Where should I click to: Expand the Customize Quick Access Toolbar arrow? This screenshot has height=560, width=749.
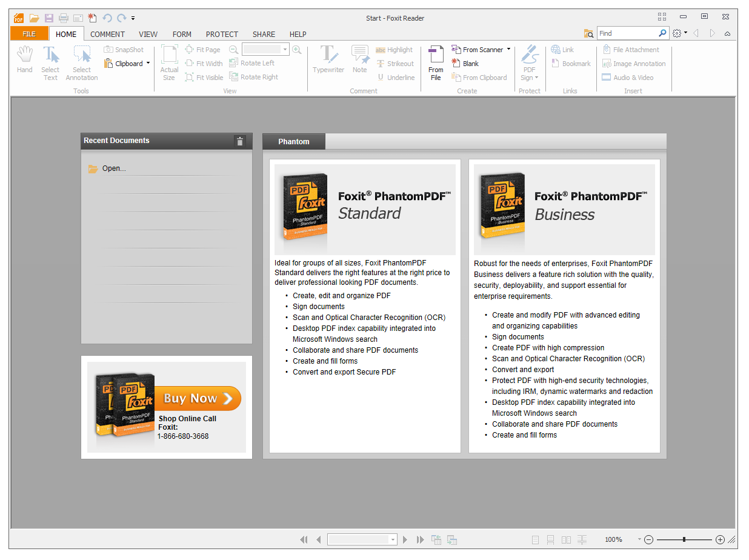click(x=133, y=18)
